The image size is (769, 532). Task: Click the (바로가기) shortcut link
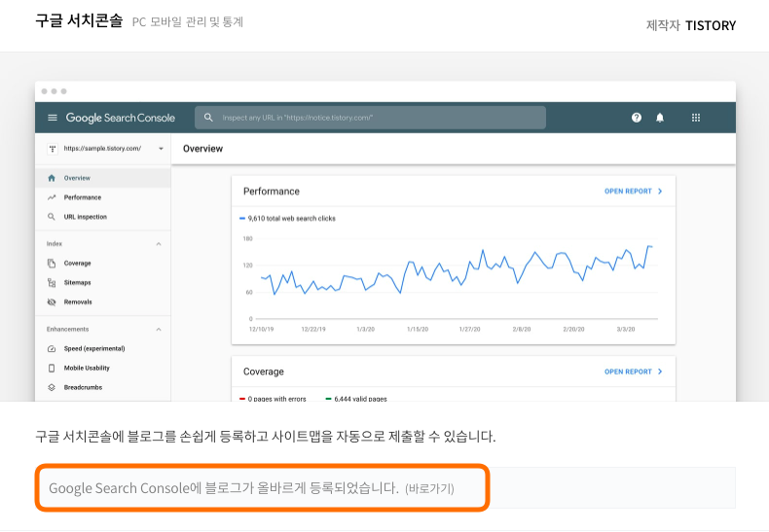tap(429, 488)
